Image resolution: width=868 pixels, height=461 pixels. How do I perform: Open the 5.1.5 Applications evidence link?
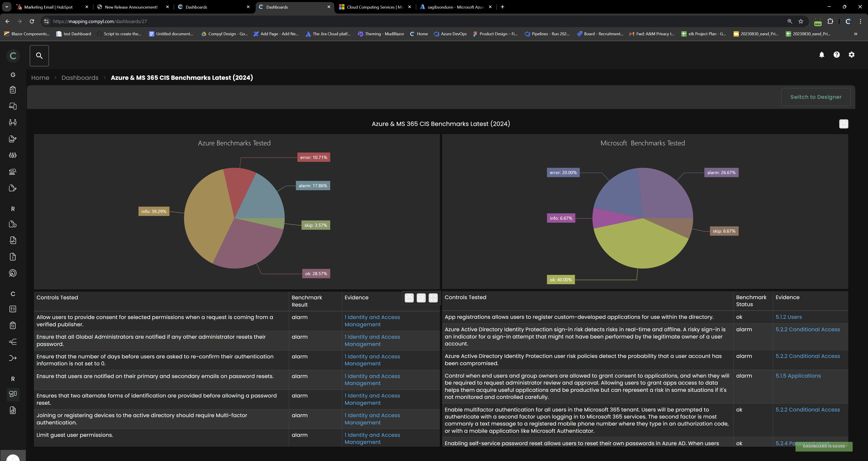pyautogui.click(x=798, y=376)
